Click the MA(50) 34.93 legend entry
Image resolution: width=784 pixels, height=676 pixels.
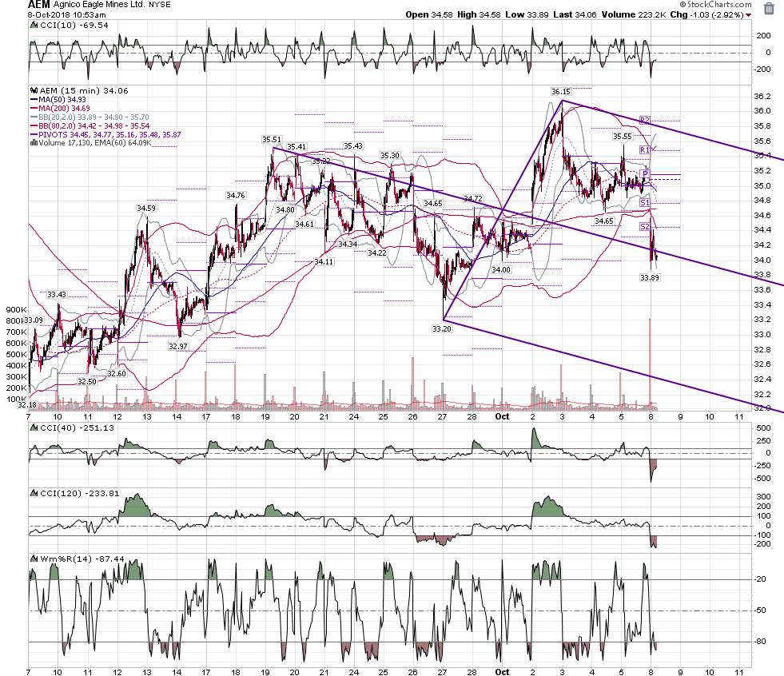(x=62, y=100)
